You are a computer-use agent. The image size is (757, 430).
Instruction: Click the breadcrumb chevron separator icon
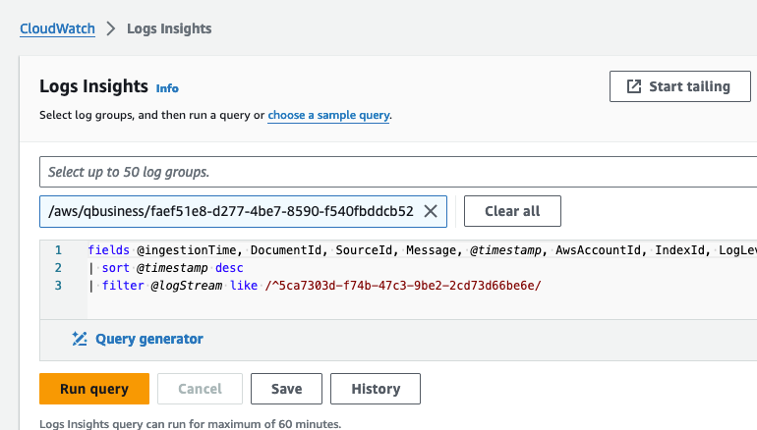111,29
